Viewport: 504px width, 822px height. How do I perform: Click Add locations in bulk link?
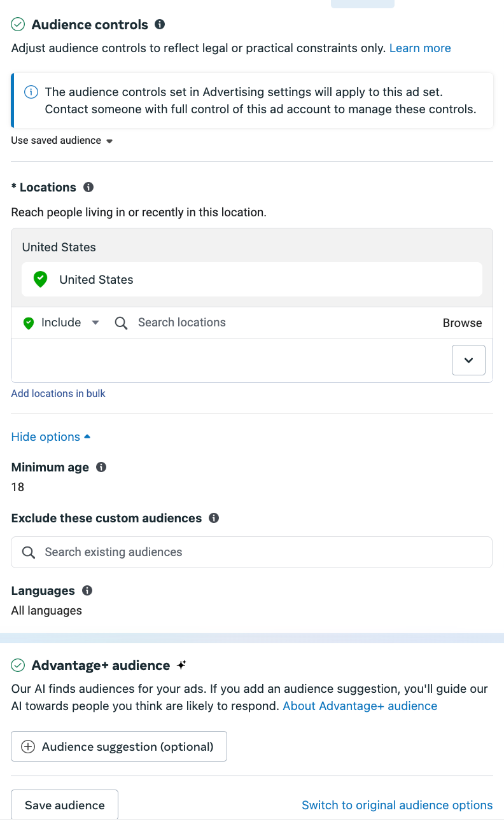(59, 394)
